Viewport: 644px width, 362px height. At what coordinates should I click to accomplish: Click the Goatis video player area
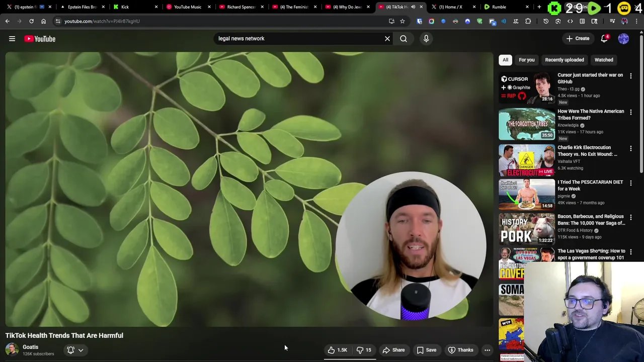(249, 190)
